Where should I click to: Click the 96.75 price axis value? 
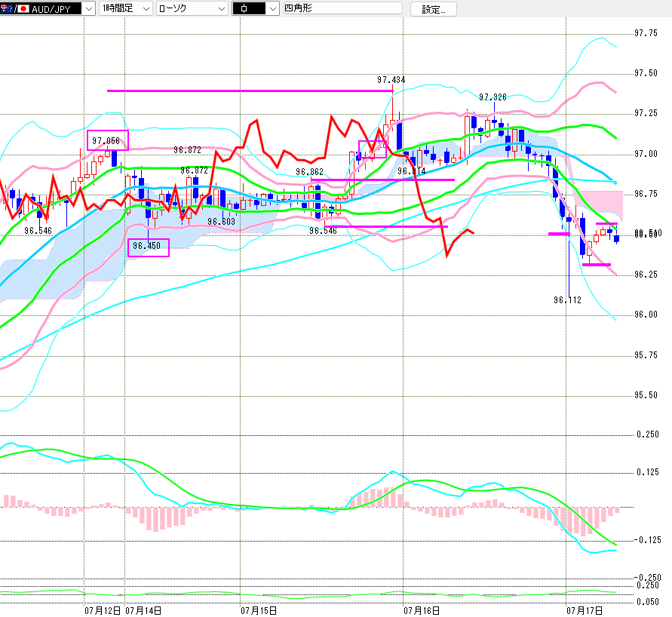pos(646,194)
